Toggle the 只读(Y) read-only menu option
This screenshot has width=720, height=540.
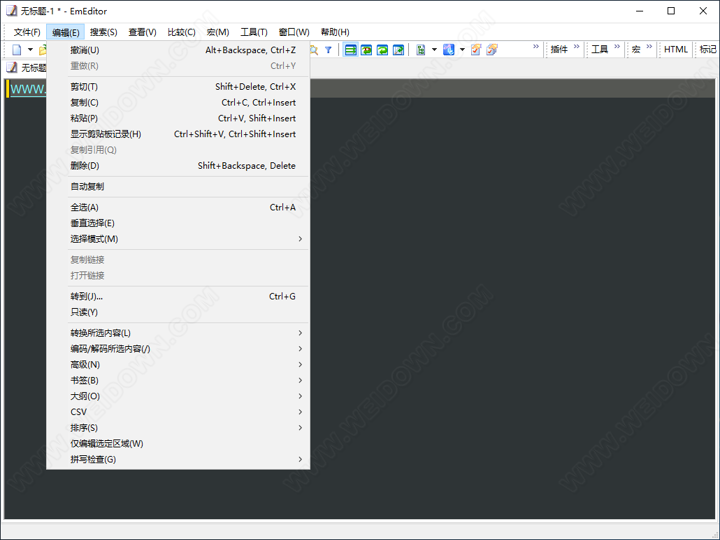[84, 312]
